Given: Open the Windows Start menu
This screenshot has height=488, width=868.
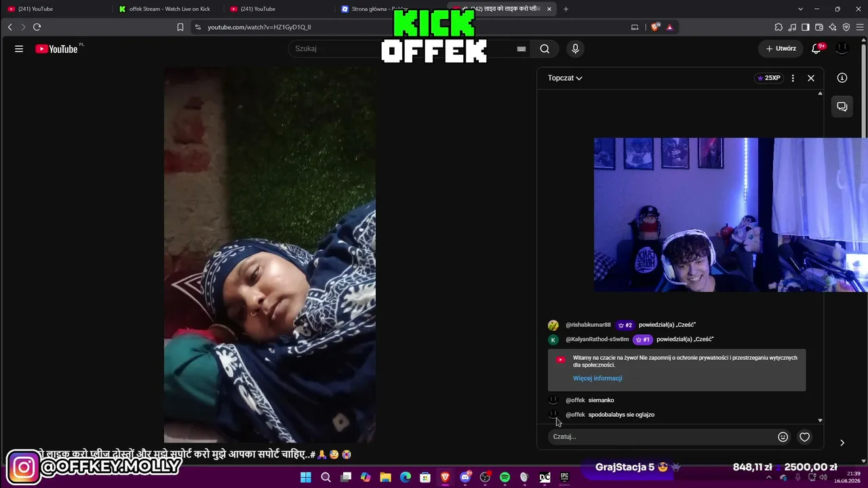Looking at the screenshot, I should 306,477.
